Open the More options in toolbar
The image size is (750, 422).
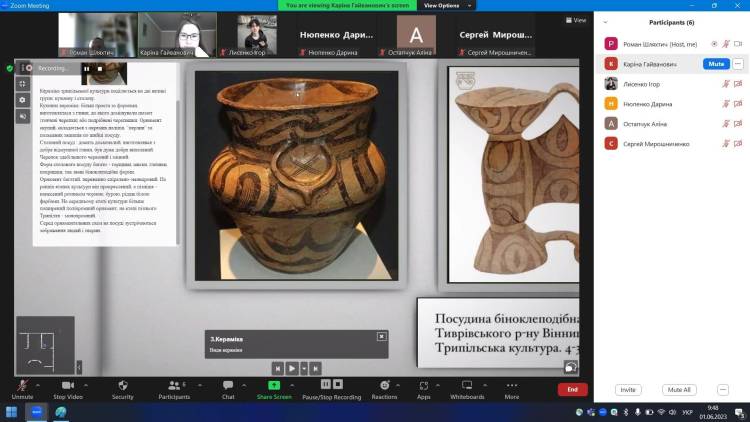(512, 386)
